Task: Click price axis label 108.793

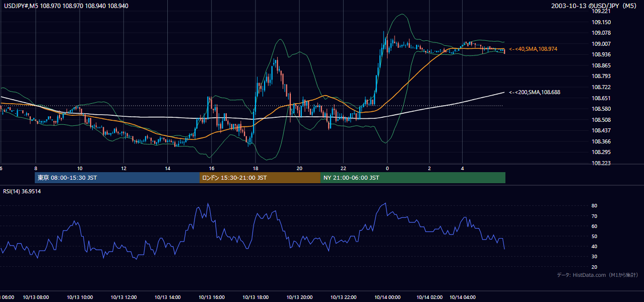Action: point(601,76)
